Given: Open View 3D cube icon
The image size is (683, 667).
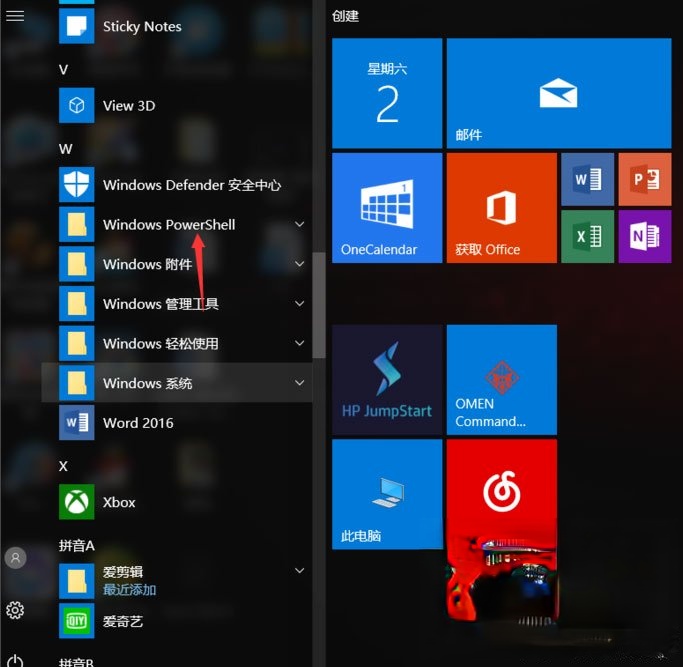Looking at the screenshot, I should [x=77, y=105].
